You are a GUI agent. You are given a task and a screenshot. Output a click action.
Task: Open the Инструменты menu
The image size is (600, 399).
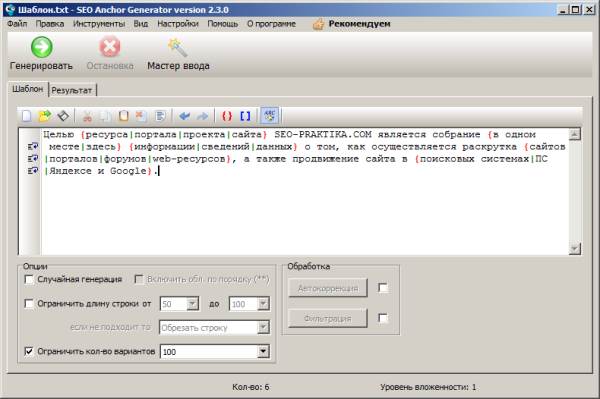[x=99, y=24]
